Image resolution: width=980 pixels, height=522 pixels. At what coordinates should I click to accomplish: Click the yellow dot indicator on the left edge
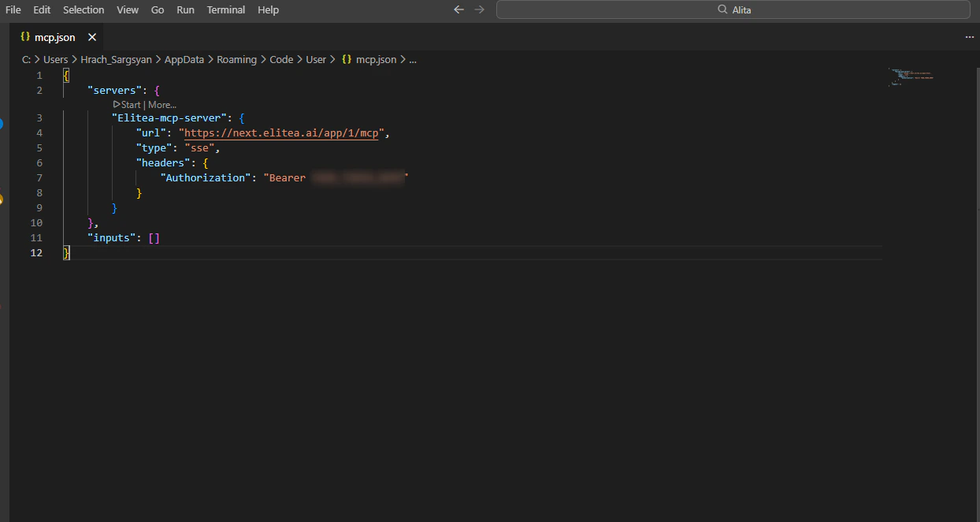click(x=2, y=199)
